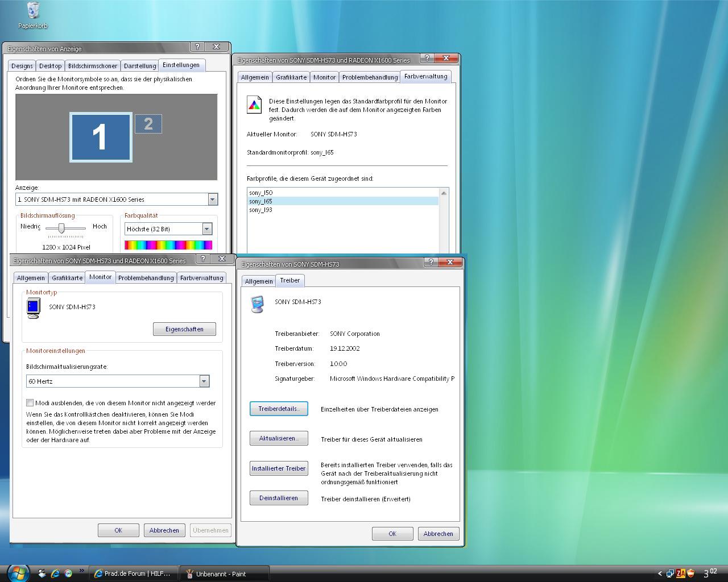Image resolution: width=728 pixels, height=582 pixels.
Task: Open the network connections tray icon
Action: pos(671,573)
